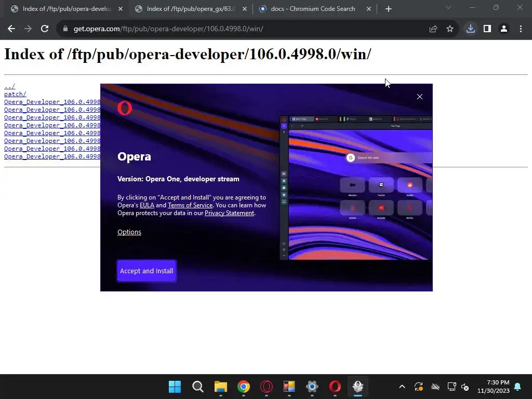The image size is (532, 399).
Task: Open Opera GX outlined icon in taskbar
Action: (267, 387)
